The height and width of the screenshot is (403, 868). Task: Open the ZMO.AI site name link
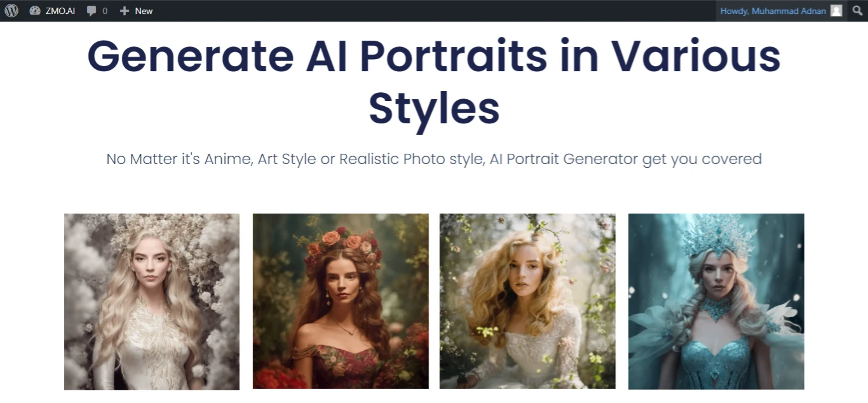[60, 11]
